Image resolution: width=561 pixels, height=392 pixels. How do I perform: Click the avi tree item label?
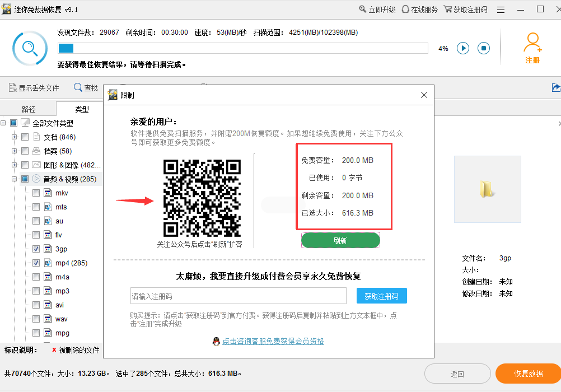59,305
